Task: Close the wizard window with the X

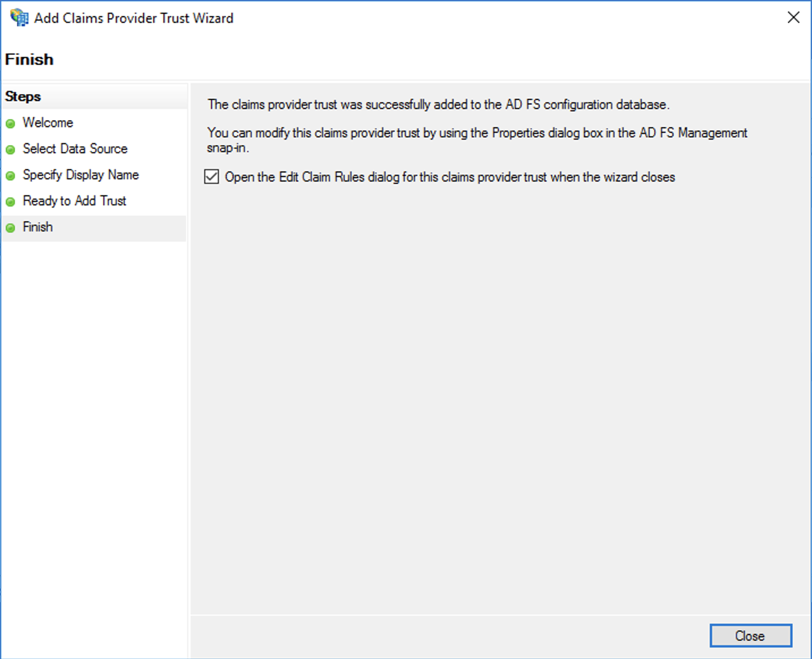Action: [793, 18]
